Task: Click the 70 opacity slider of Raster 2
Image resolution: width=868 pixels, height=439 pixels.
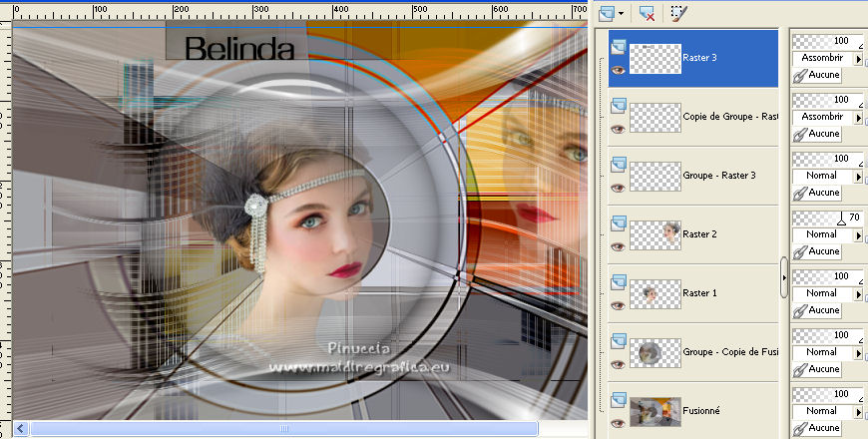Action: [x=827, y=219]
